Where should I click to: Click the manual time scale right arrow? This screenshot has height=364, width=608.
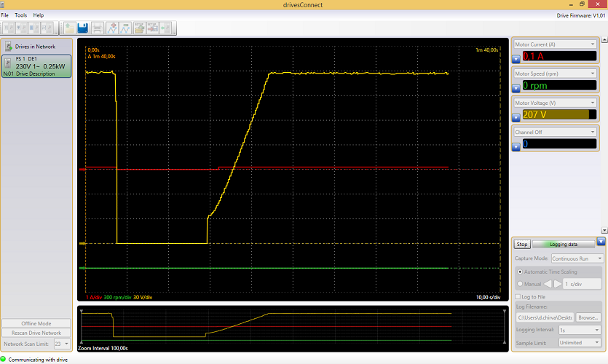(x=558, y=284)
